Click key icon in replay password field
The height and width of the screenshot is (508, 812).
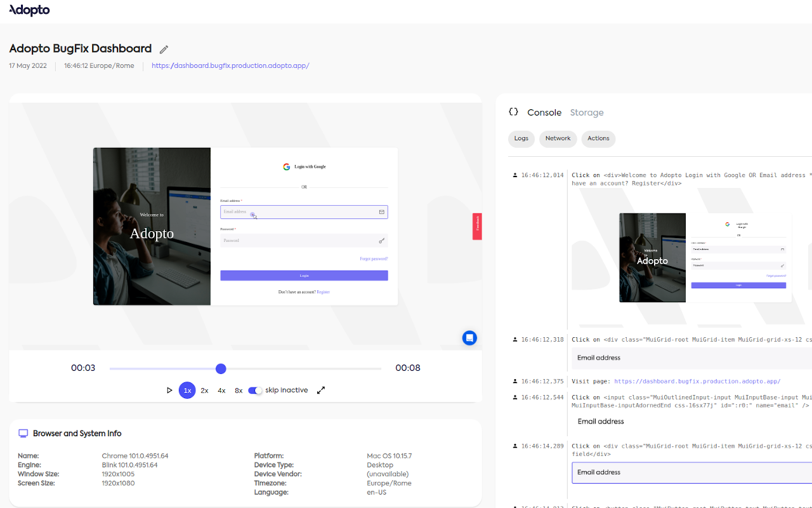[x=382, y=241]
